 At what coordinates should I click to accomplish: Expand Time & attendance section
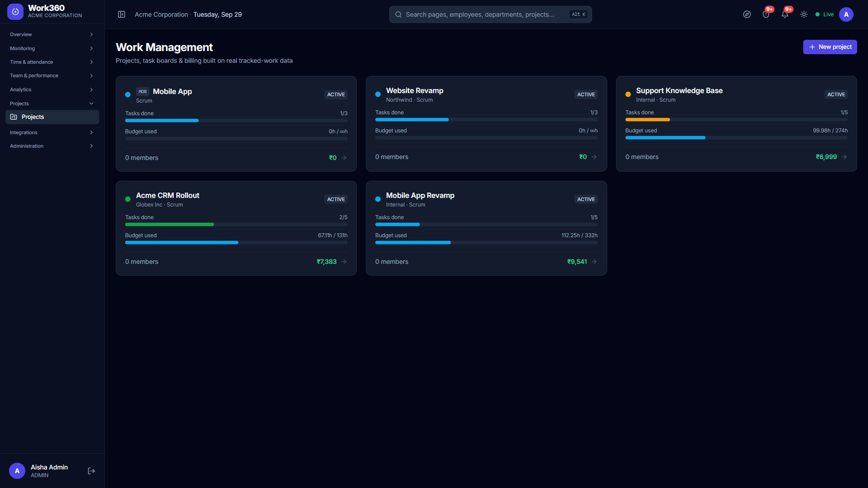click(52, 62)
